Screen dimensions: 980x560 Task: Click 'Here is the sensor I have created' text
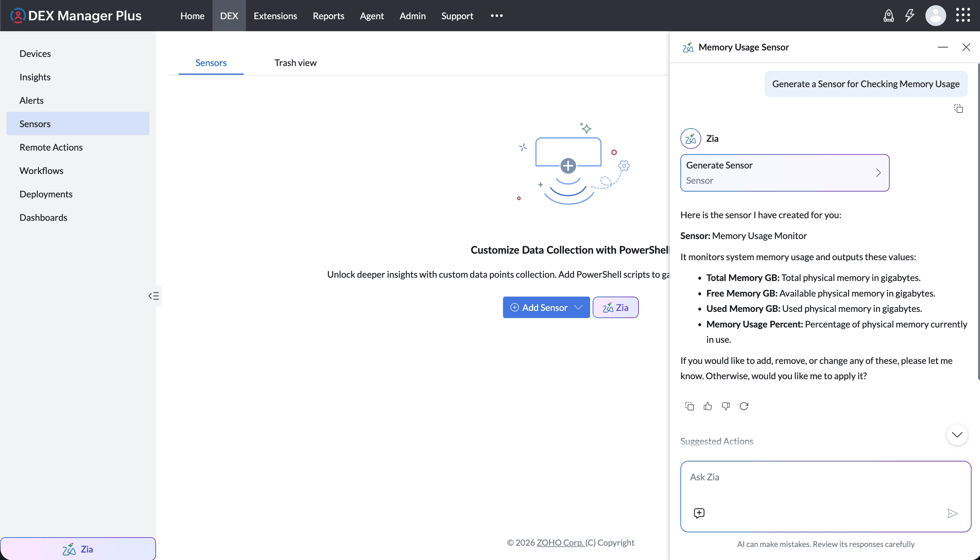coord(761,215)
